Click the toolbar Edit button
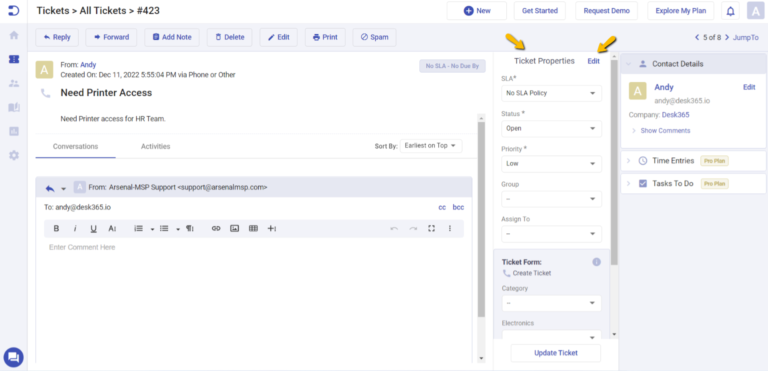Screen dimensions: 768x371 279,37
